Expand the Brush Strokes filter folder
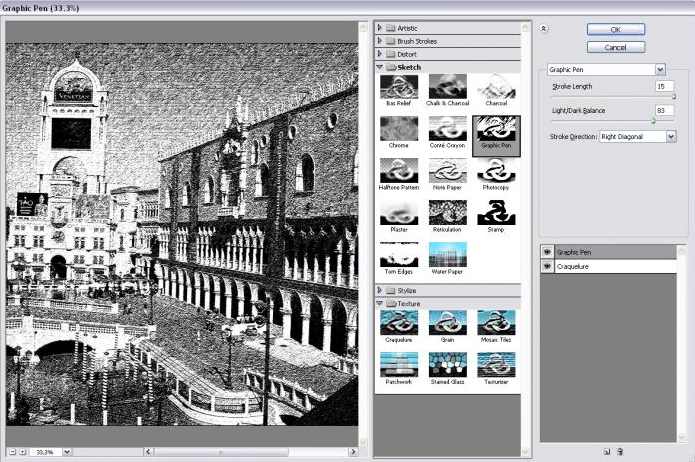 click(379, 41)
